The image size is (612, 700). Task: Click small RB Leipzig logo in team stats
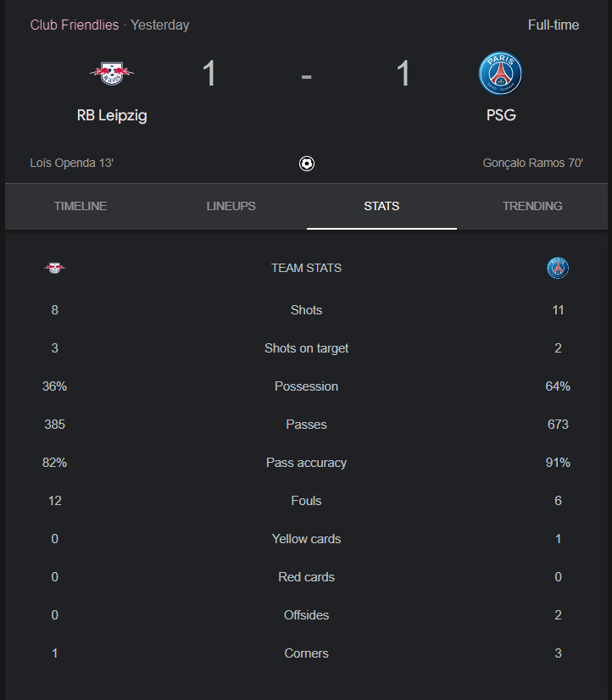pyautogui.click(x=54, y=268)
